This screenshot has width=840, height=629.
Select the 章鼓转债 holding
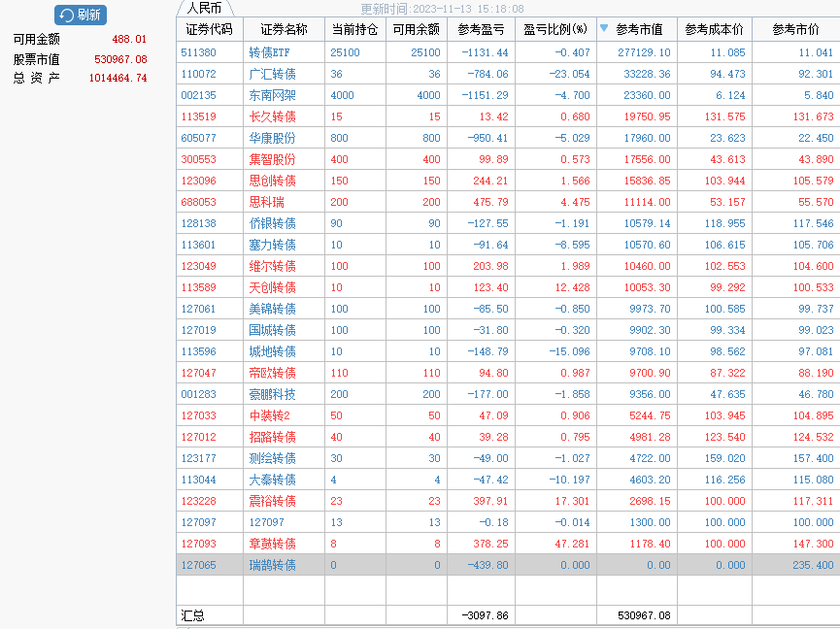point(272,544)
